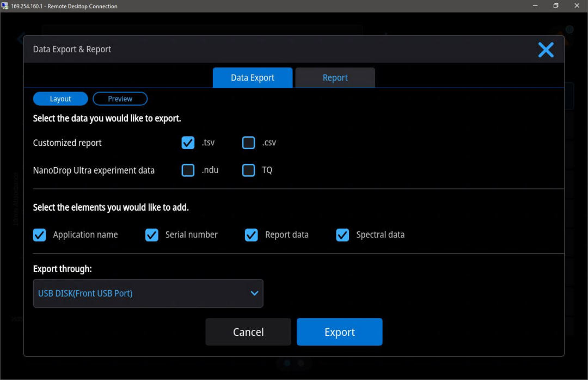Tick the TQ experiment data checkbox
The width and height of the screenshot is (588, 380).
coord(248,170)
